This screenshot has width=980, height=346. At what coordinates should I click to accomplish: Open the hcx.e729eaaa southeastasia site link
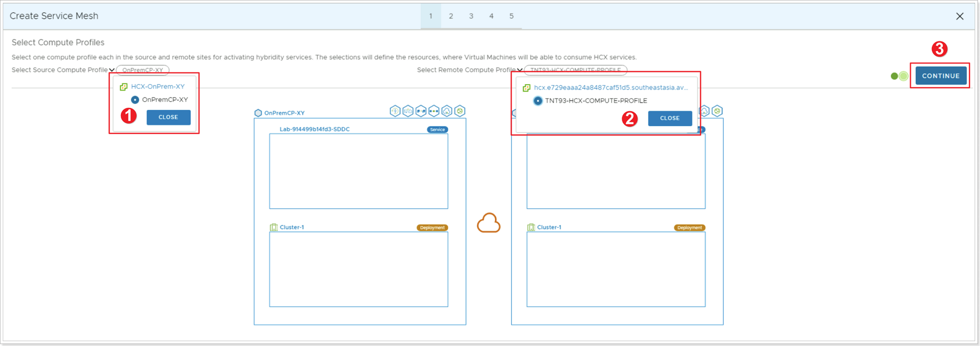point(611,87)
